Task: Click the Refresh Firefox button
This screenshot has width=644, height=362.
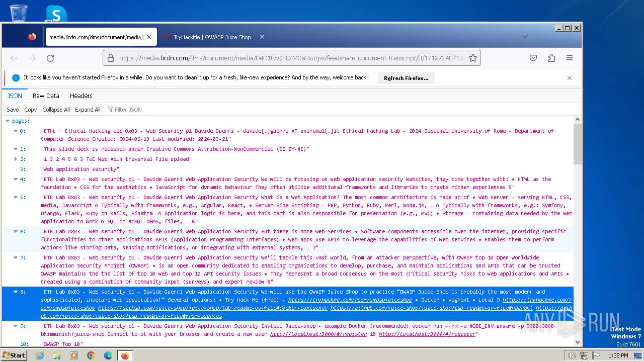Action: 406,78
